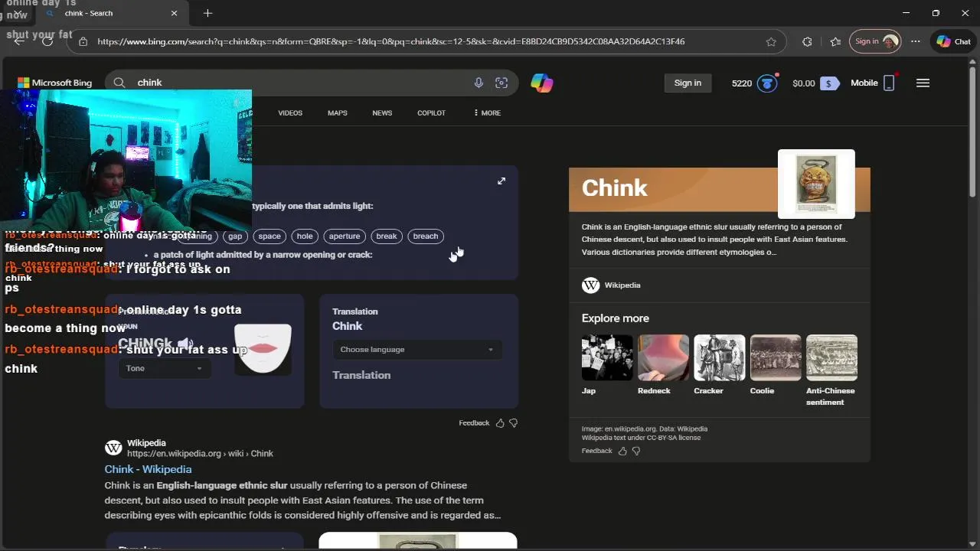Switch to the COPILOT tab
The width and height of the screenshot is (980, 551).
(x=431, y=113)
